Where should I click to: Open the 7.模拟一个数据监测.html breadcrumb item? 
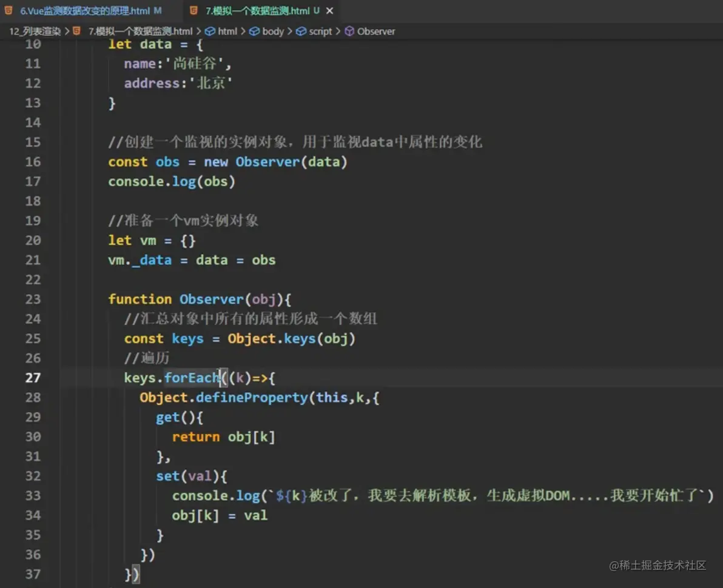click(140, 32)
